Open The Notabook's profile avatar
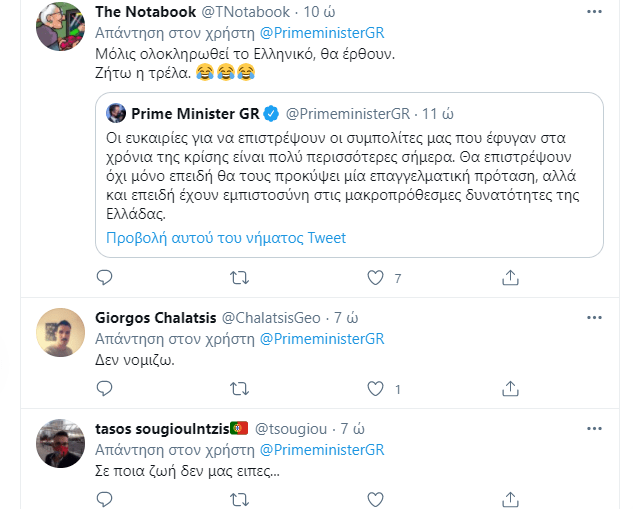This screenshot has width=633, height=509. pyautogui.click(x=60, y=26)
